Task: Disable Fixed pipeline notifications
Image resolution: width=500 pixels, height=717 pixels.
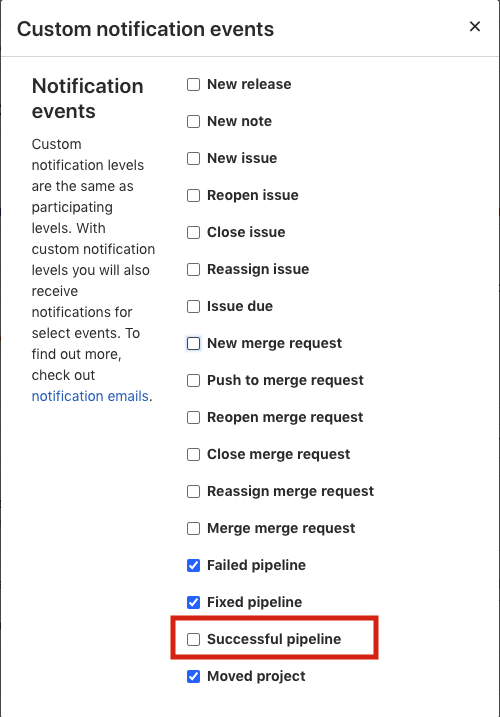Action: [x=194, y=602]
